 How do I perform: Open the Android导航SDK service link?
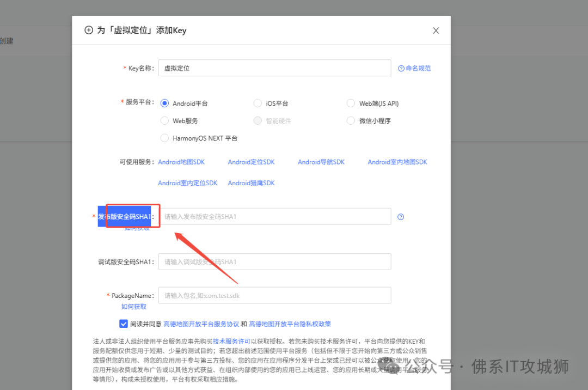(x=321, y=162)
